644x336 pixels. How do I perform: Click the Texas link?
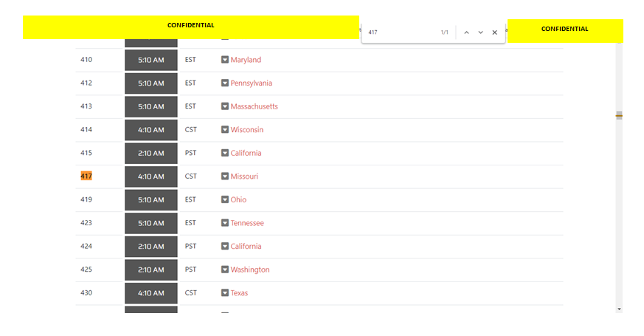click(239, 293)
